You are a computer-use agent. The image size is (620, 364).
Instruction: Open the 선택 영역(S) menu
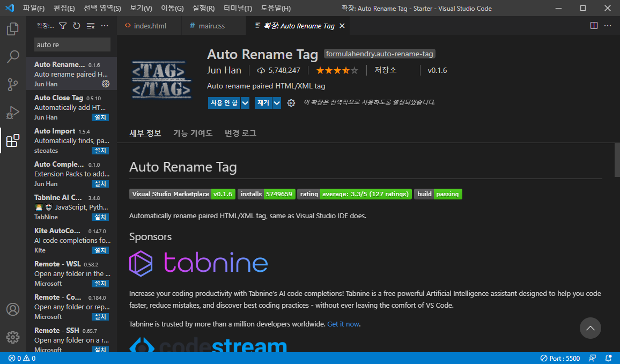(102, 8)
